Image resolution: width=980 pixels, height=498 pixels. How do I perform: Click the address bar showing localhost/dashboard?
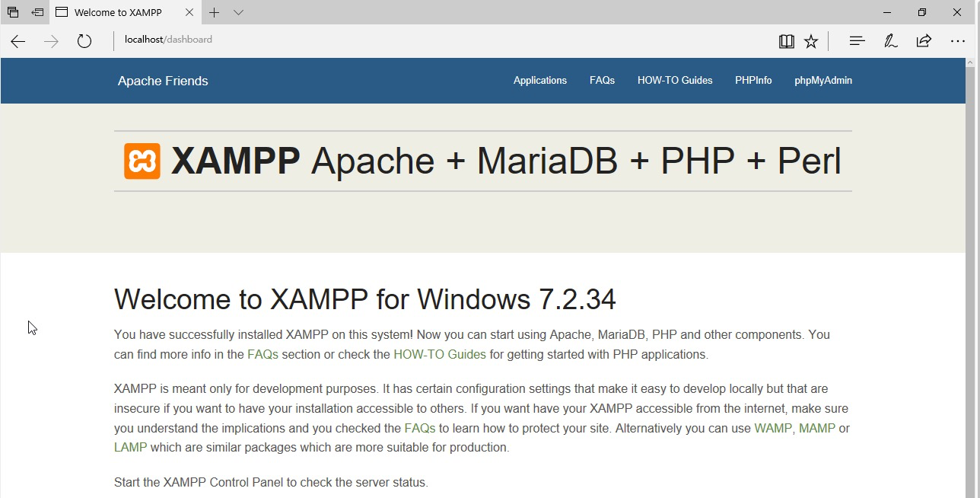(x=441, y=40)
